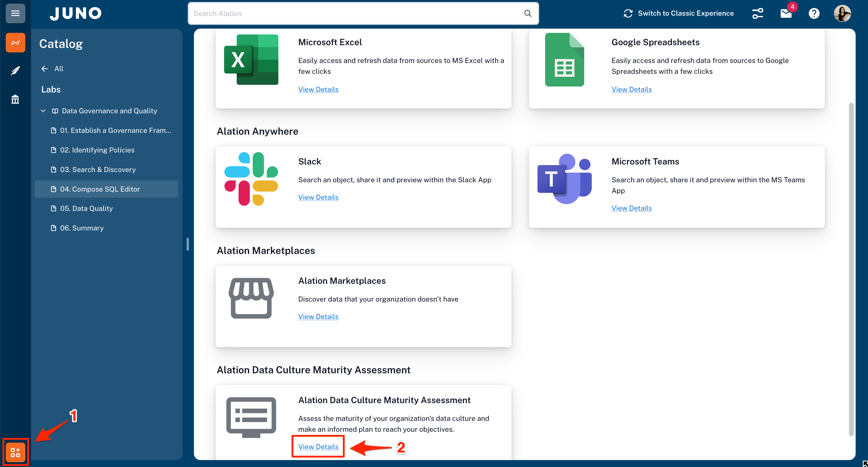Click the orange catalog icon in left rail
The image size is (868, 467).
point(15,42)
